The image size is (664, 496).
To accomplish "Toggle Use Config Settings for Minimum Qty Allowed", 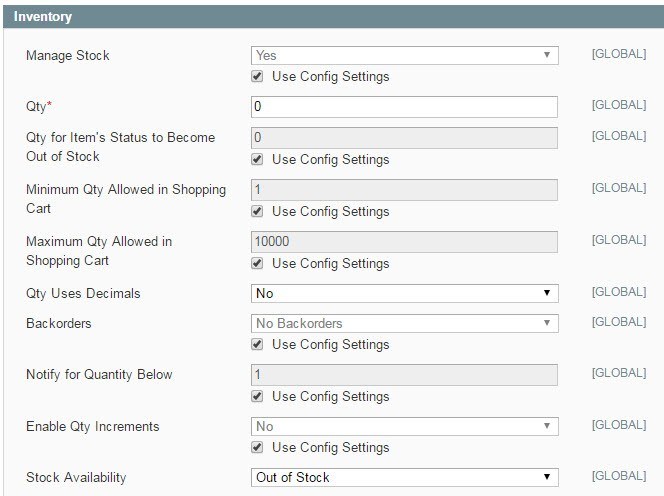I will coord(258,212).
